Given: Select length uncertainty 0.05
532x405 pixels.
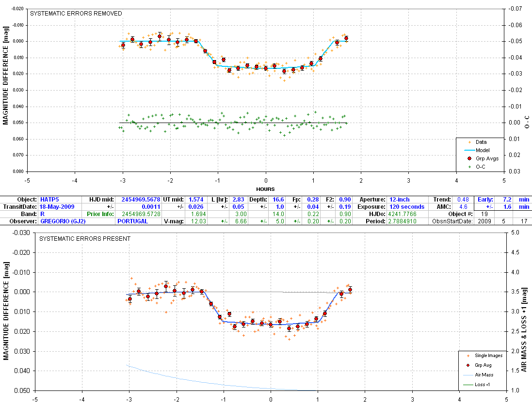Looking at the screenshot, I should pos(238,207).
